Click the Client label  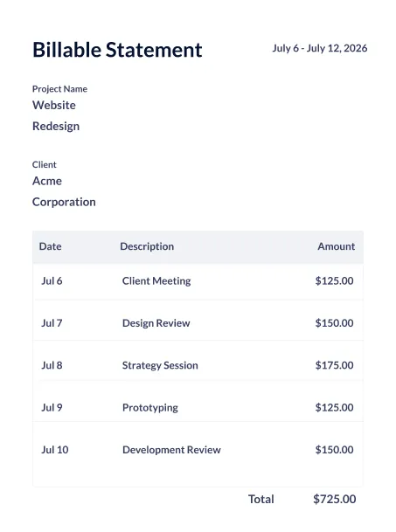pos(45,164)
